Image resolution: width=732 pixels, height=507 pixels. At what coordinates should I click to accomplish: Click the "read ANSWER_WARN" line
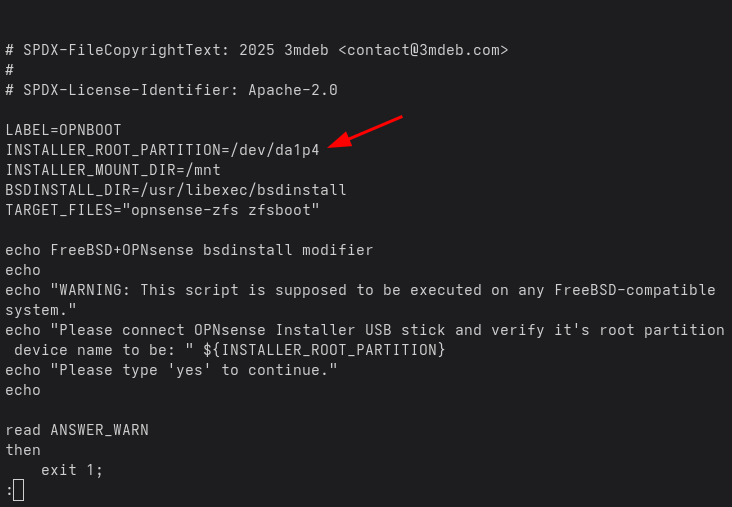[x=77, y=430]
